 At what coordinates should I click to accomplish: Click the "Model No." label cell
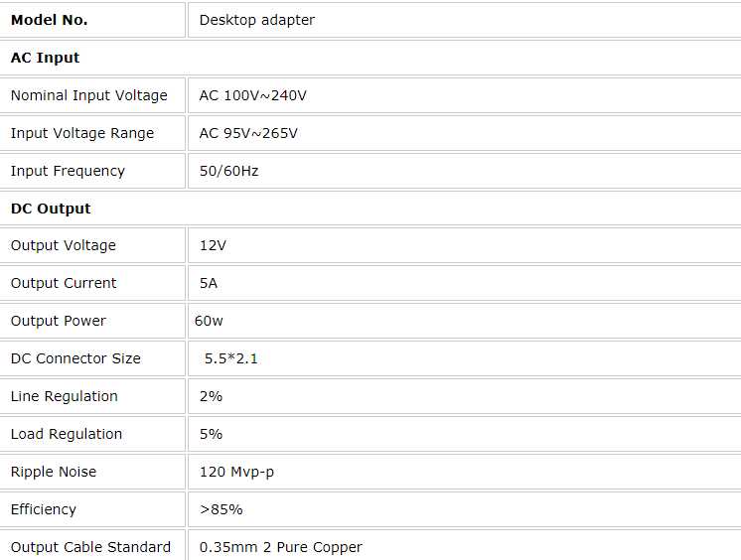coord(50,20)
